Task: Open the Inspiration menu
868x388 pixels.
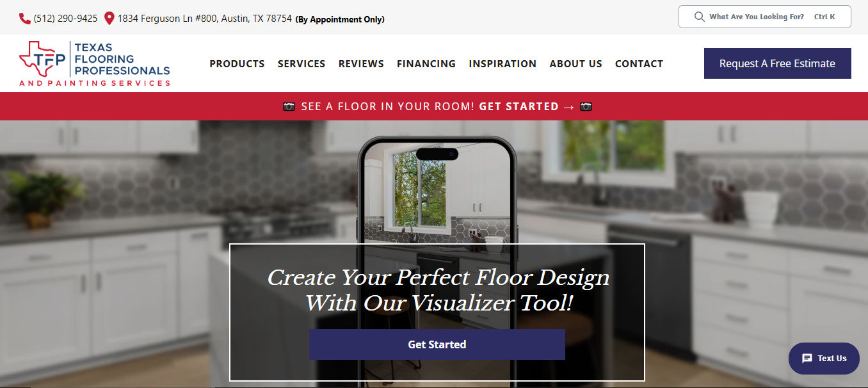Action: pyautogui.click(x=502, y=63)
